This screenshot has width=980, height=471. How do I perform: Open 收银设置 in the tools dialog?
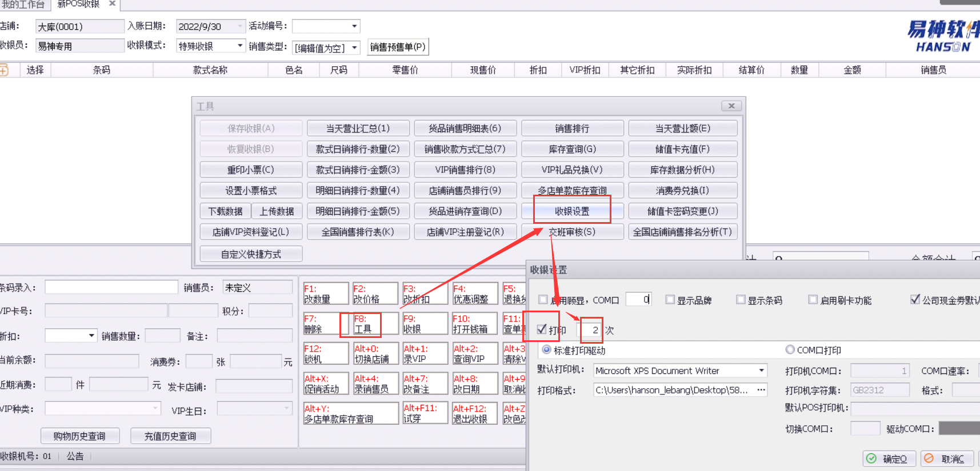[x=572, y=211]
